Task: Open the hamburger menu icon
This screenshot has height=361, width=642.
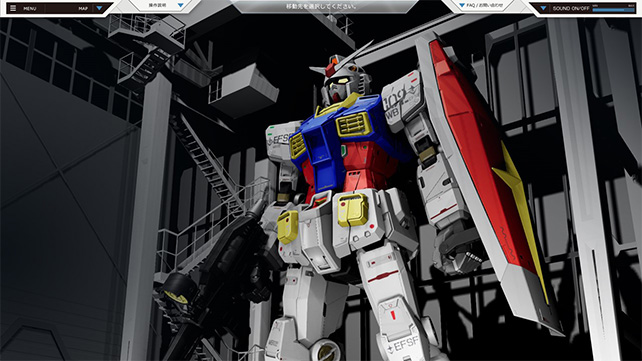Action: click(13, 8)
